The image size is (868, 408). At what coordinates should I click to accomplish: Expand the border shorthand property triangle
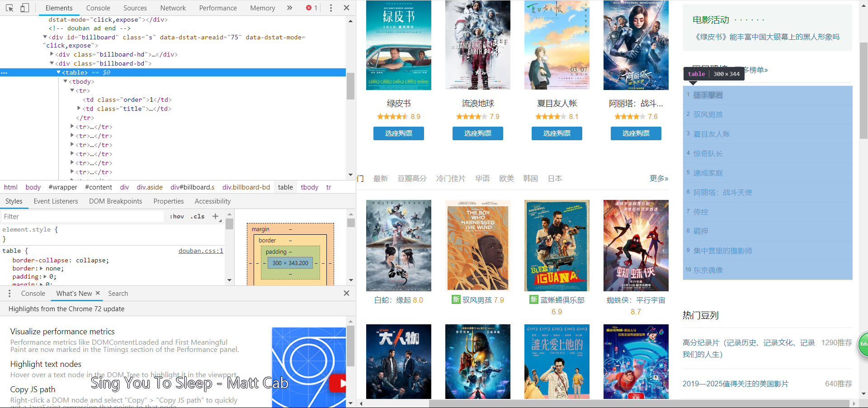click(x=42, y=268)
